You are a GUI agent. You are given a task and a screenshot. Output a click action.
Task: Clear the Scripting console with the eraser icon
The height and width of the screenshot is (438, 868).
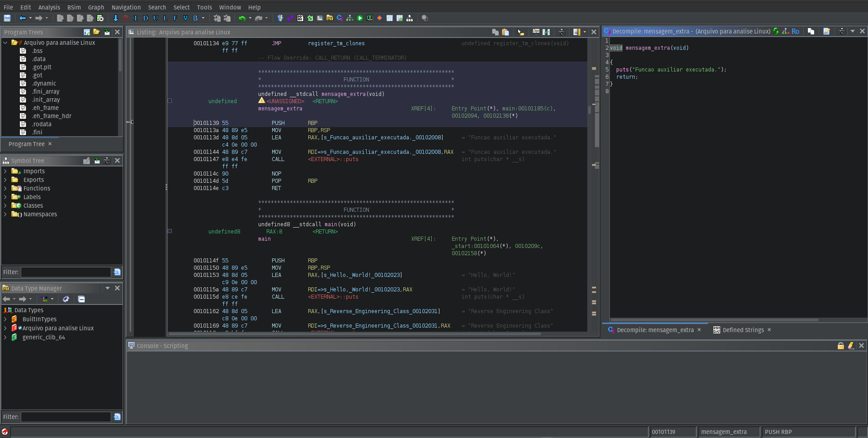coord(851,346)
